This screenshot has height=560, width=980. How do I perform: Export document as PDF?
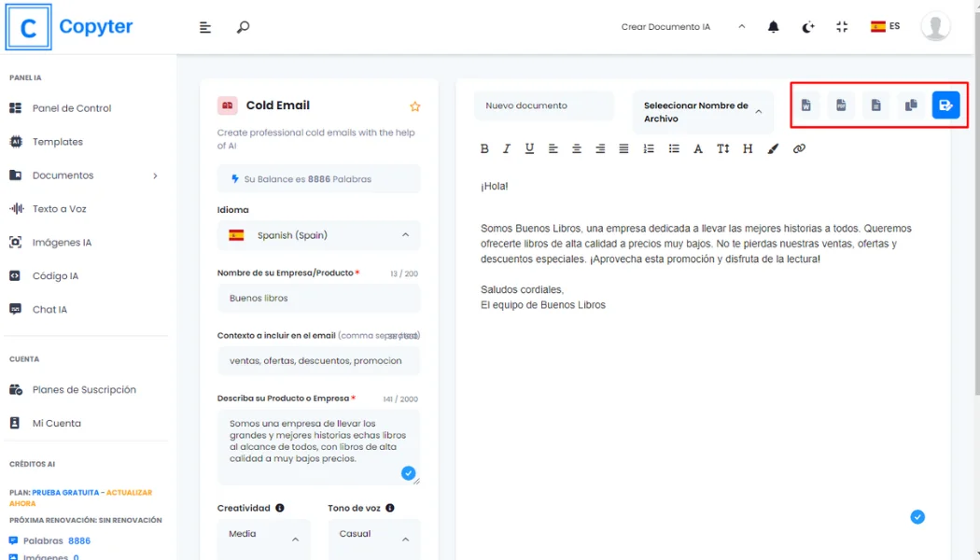(841, 105)
